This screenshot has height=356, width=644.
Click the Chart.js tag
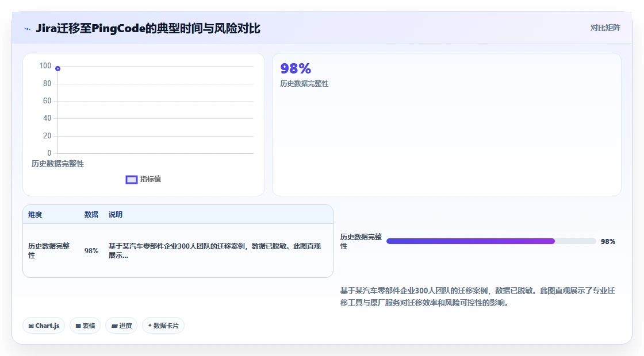(x=44, y=326)
